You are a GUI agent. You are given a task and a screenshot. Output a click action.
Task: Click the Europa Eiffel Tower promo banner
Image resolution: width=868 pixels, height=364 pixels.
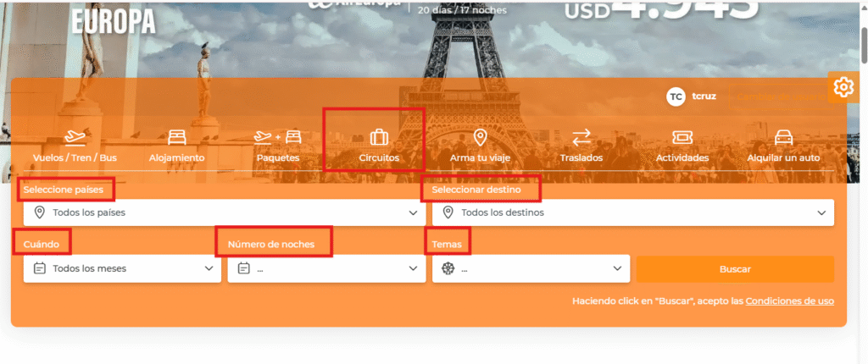click(429, 39)
